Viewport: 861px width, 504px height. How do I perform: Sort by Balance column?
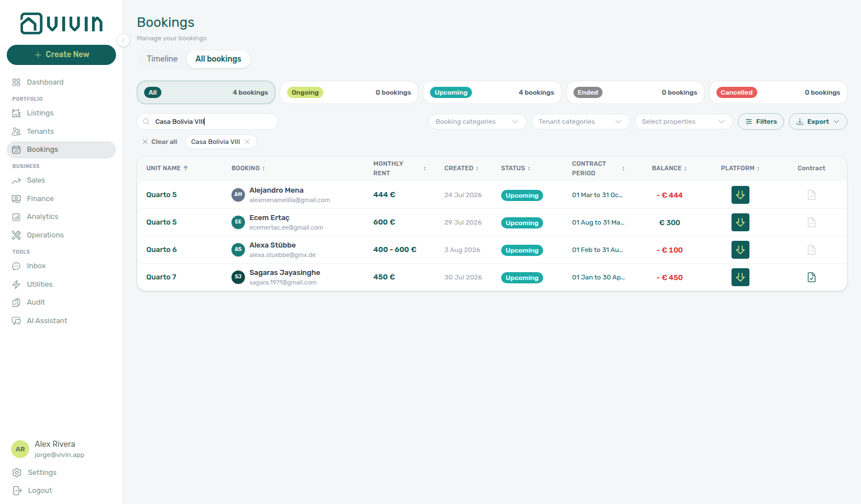[x=669, y=168]
